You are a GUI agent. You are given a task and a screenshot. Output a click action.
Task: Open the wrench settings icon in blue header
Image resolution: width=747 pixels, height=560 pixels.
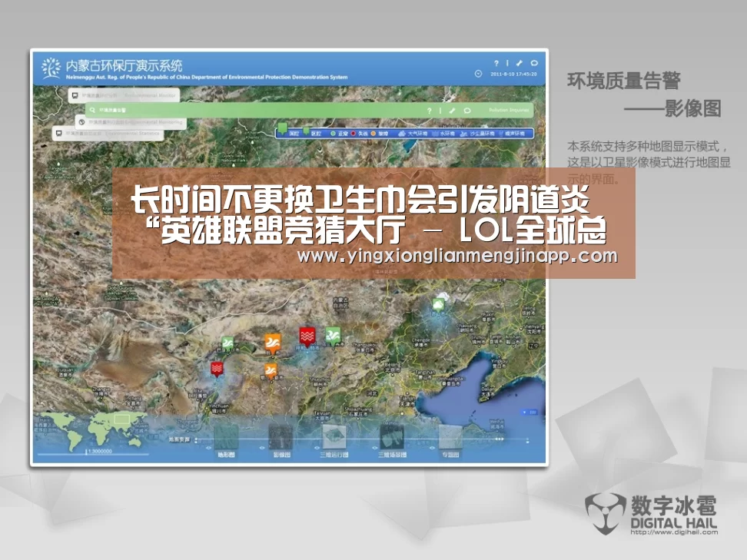point(520,63)
